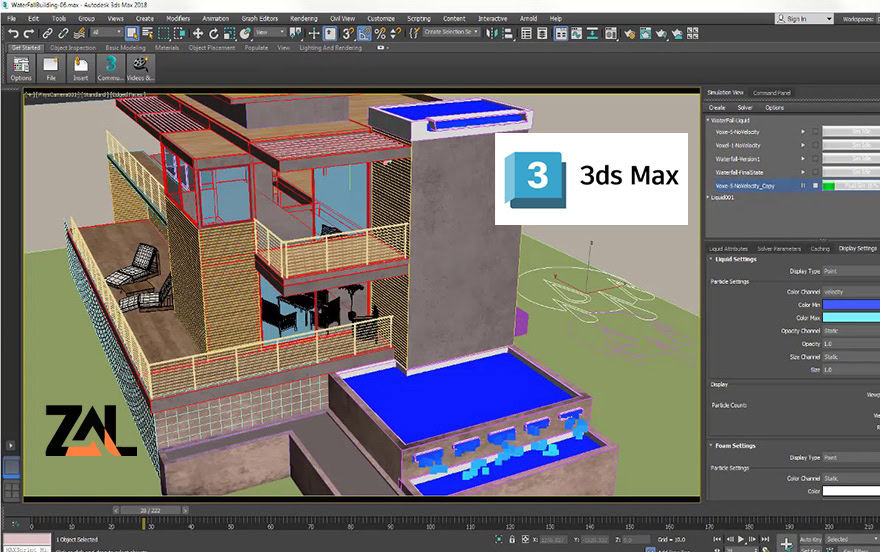
Task: Click the Foam Color white swatch
Action: tap(851, 491)
